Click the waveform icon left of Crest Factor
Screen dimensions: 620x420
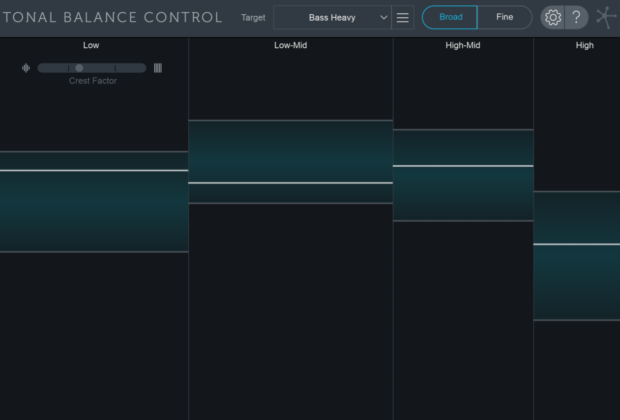click(x=26, y=68)
